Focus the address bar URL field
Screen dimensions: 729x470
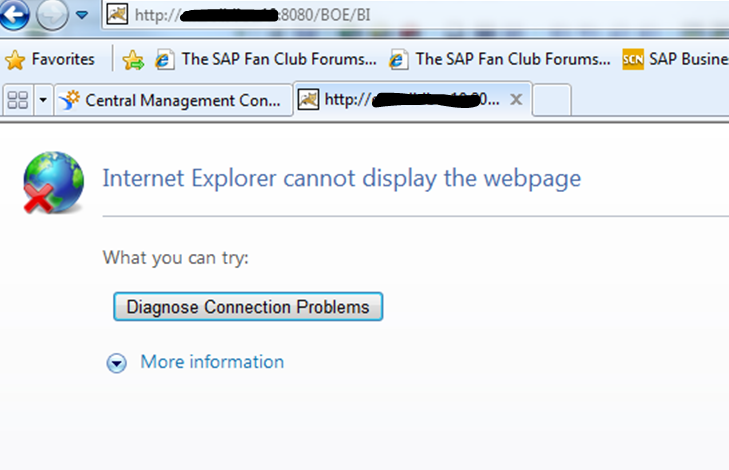click(414, 15)
